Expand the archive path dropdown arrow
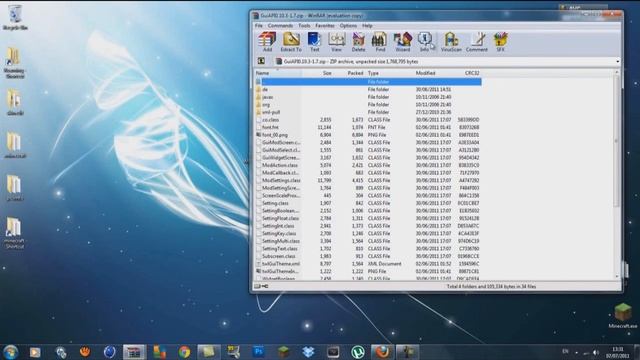Screen dimensions: 640x360 [x=617, y=62]
